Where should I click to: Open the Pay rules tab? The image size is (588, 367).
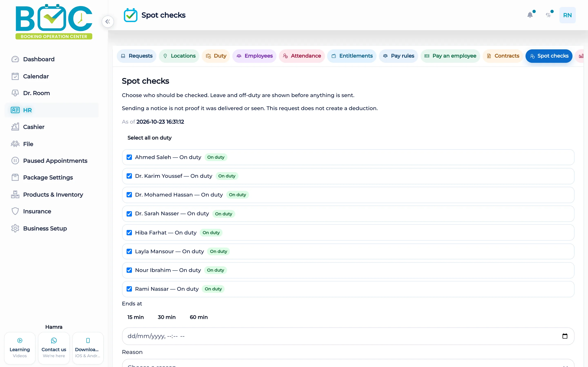(x=399, y=56)
